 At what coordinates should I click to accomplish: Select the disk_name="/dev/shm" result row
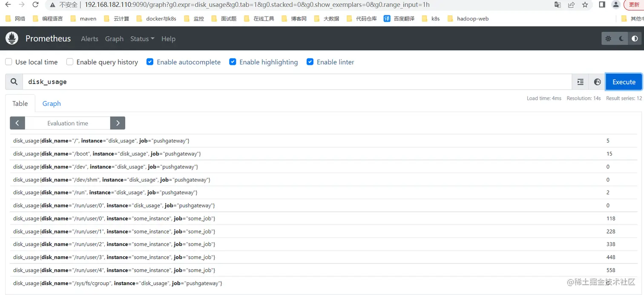pos(324,179)
